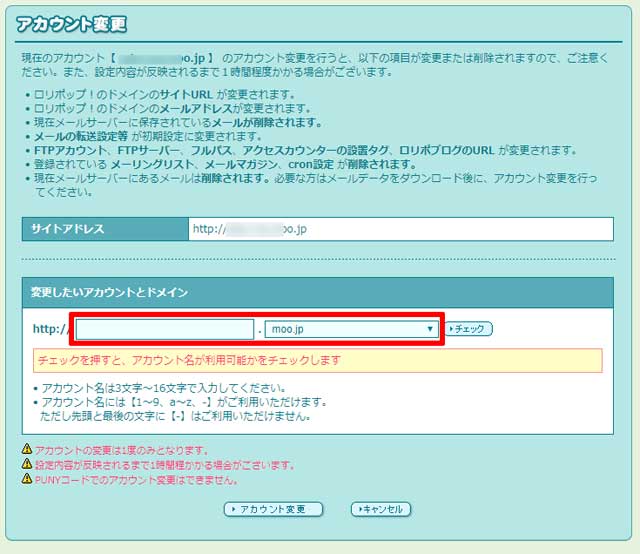Click the account name input field
This screenshot has height=554, width=640.
pyautogui.click(x=165, y=329)
